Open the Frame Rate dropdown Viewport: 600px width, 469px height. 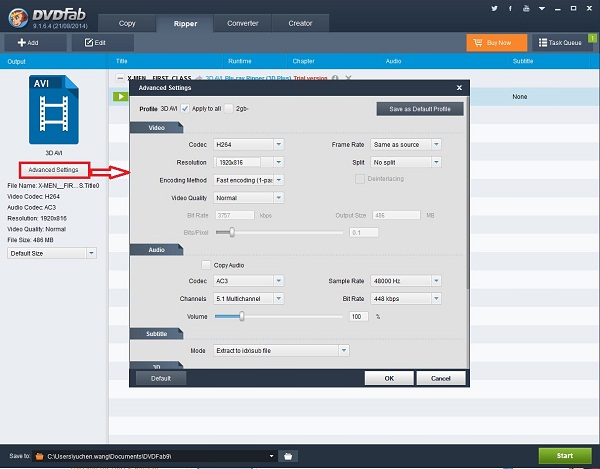tap(406, 144)
